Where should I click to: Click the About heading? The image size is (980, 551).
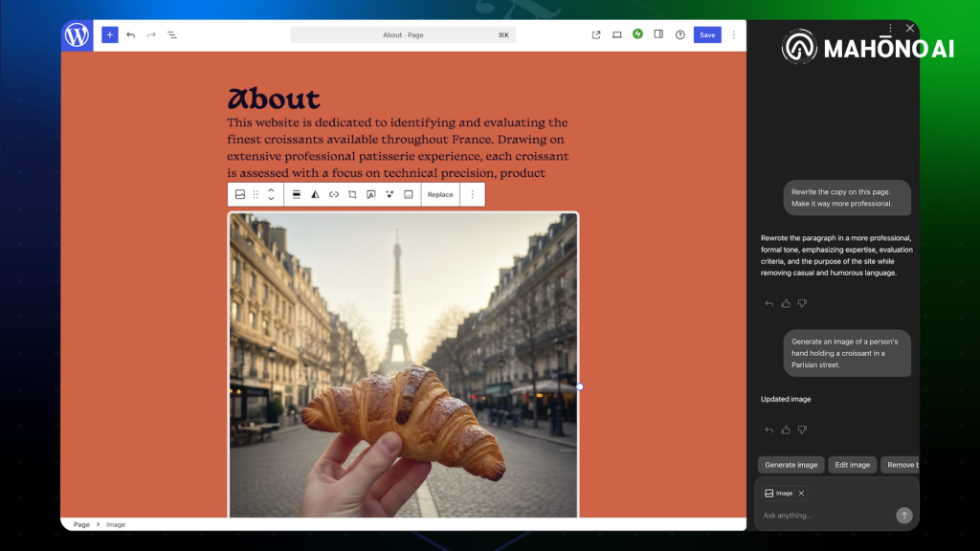(274, 99)
